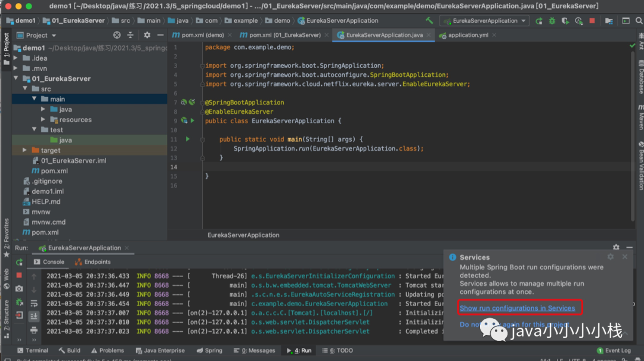Toggle soft-wrap in the Run console
Screen dimensions: 644x361
tap(34, 303)
